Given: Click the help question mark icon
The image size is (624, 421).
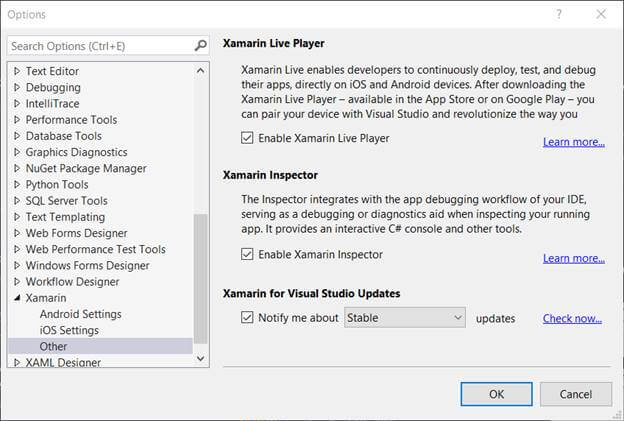Looking at the screenshot, I should [x=559, y=14].
